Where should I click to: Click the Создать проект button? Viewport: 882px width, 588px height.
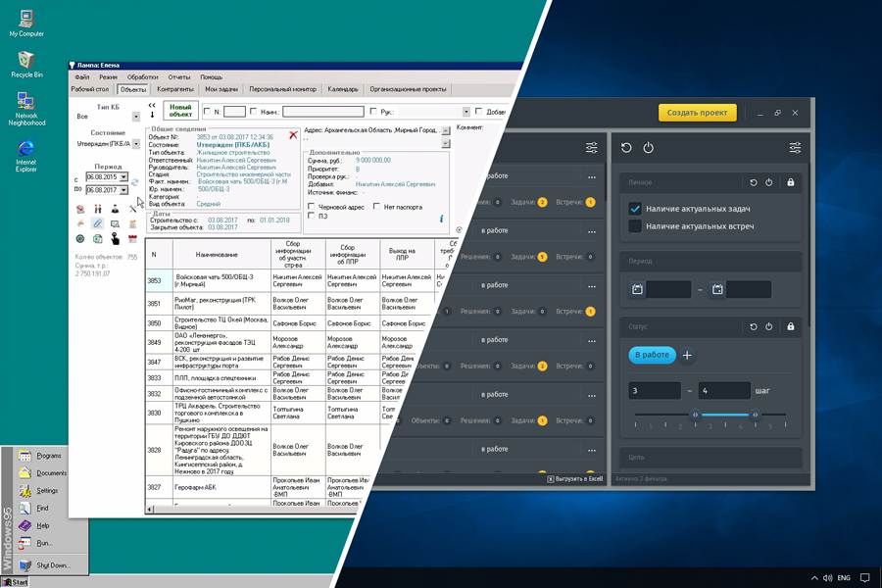pos(697,113)
